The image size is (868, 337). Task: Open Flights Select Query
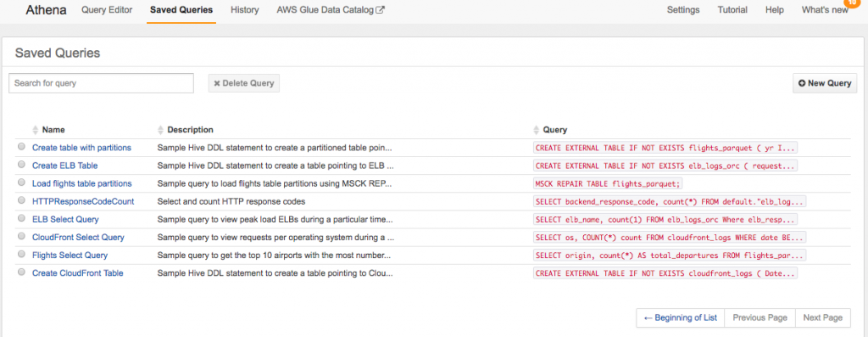(70, 255)
